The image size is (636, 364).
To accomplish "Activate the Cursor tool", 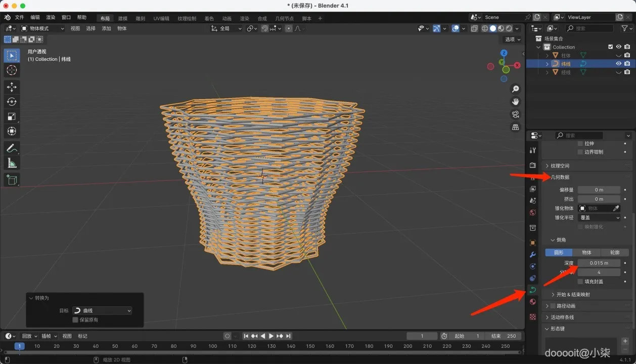I will point(12,70).
